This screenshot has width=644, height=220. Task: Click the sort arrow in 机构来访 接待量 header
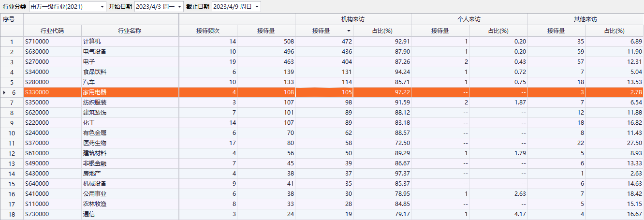click(349, 31)
